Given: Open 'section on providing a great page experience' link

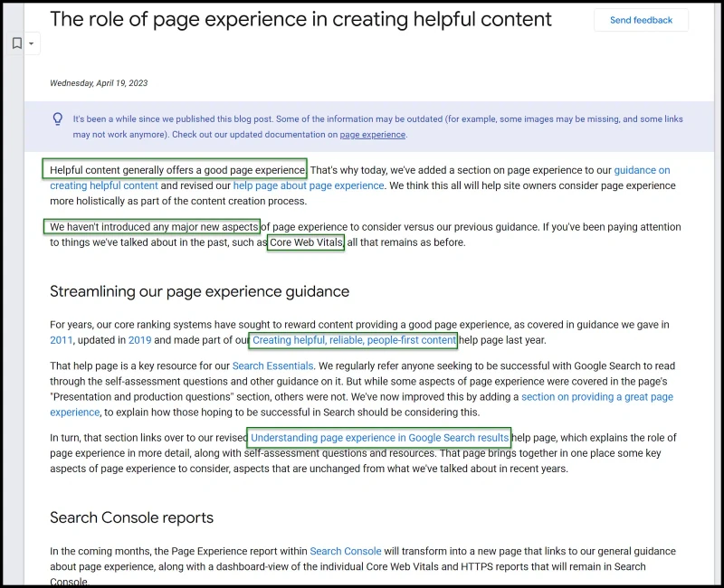Looking at the screenshot, I should (597, 397).
